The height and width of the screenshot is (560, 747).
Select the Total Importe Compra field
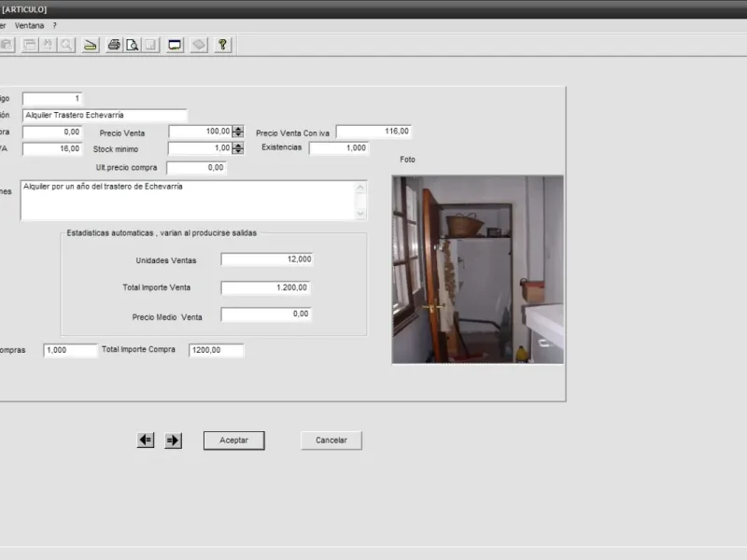[216, 350]
